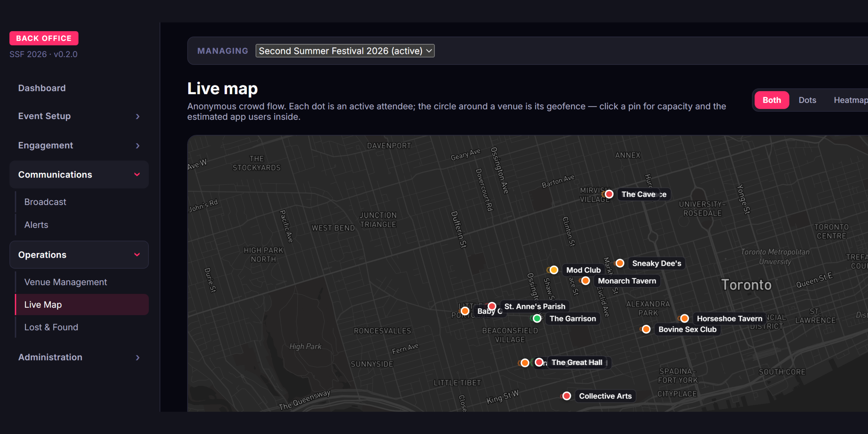Click the green pin for The Garrison
868x434 pixels.
click(x=537, y=319)
